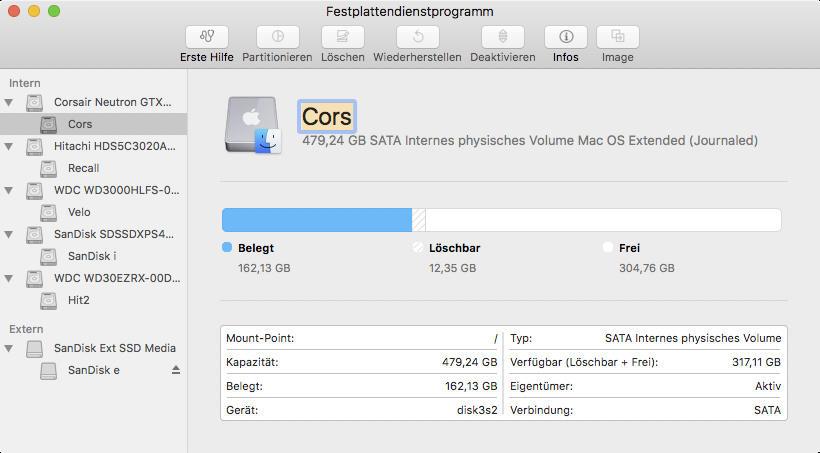Select the SanDisk i volume

94,256
